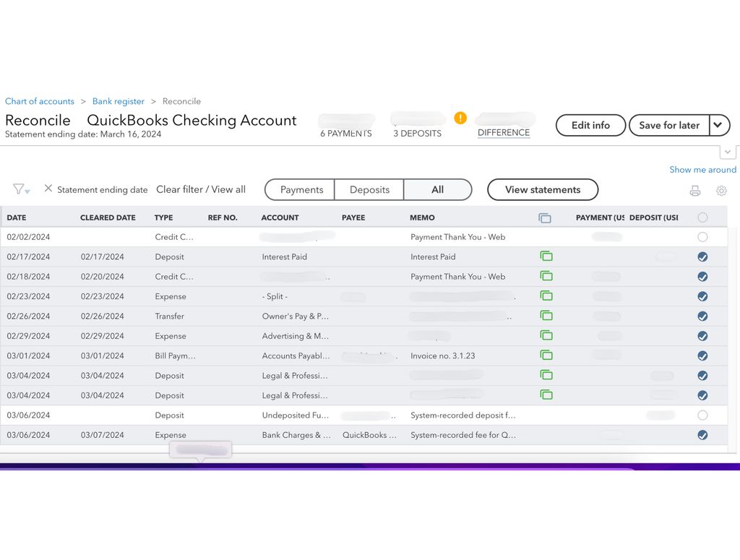Open the Show me around link

pos(702,169)
